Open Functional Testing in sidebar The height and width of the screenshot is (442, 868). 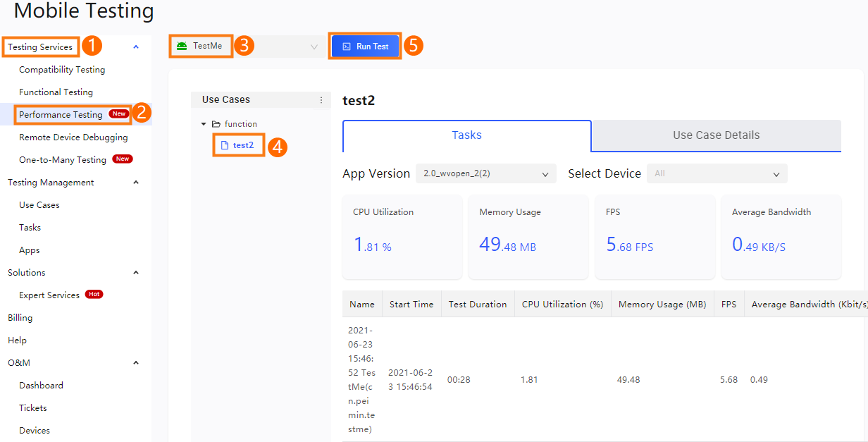(56, 92)
